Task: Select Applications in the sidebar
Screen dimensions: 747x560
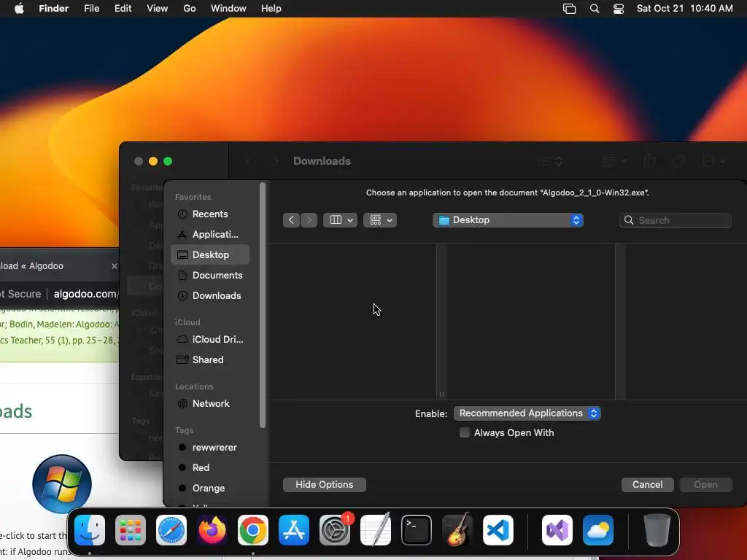Action: (x=209, y=234)
